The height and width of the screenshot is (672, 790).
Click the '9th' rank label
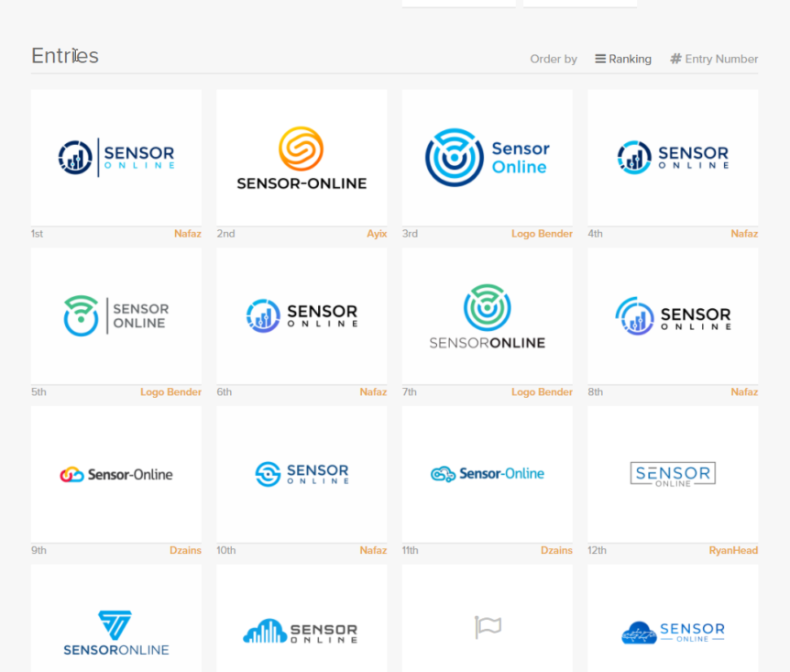coord(38,550)
